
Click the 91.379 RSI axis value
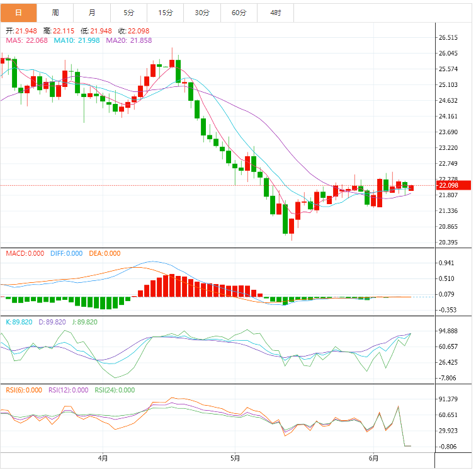(448, 399)
